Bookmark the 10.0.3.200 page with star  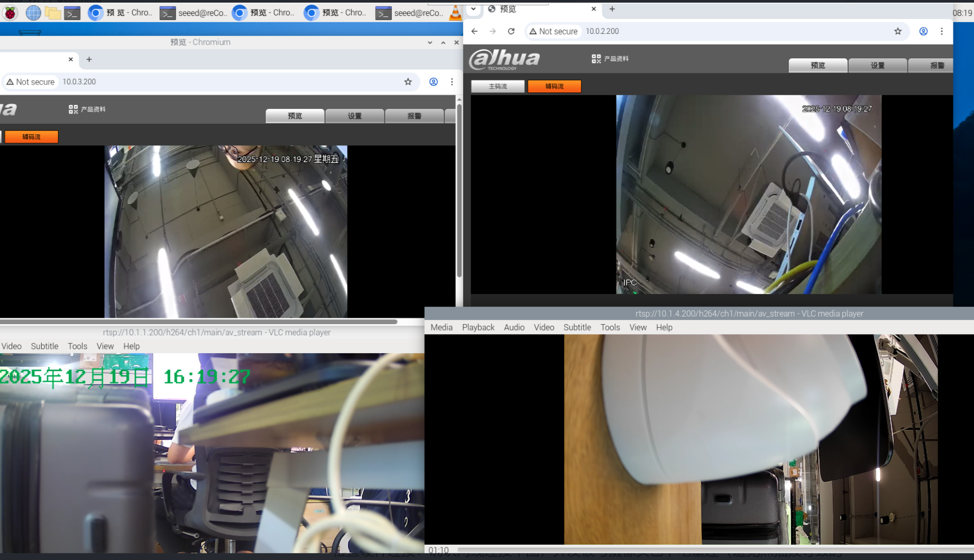408,81
